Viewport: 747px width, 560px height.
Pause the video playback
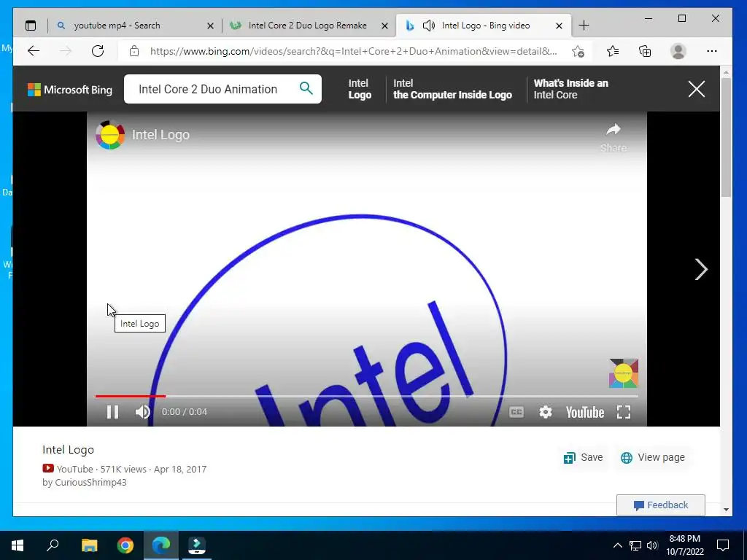pyautogui.click(x=112, y=412)
